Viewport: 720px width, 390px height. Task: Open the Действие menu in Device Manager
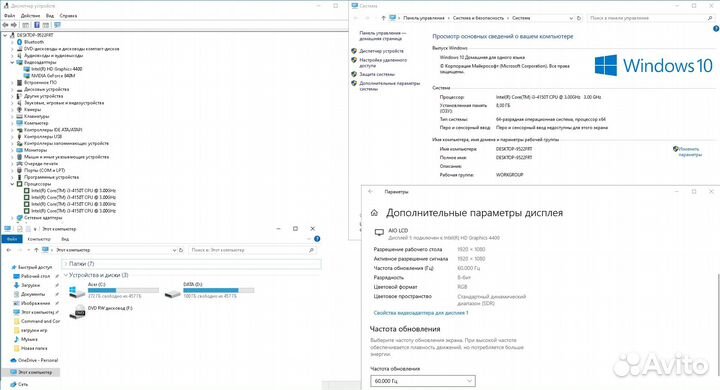[x=30, y=16]
